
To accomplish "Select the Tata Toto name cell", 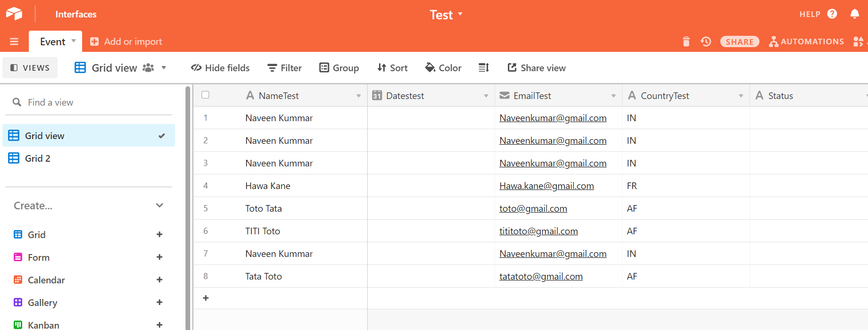I will pos(280,276).
